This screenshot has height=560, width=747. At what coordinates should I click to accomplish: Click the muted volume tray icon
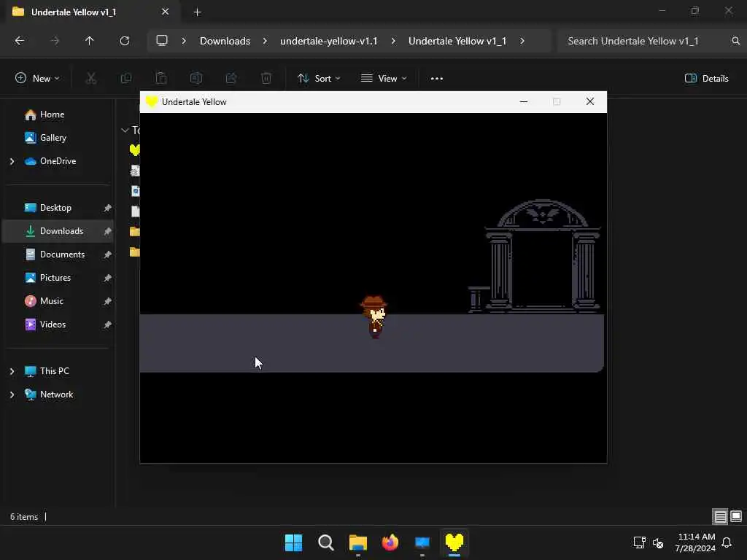658,542
